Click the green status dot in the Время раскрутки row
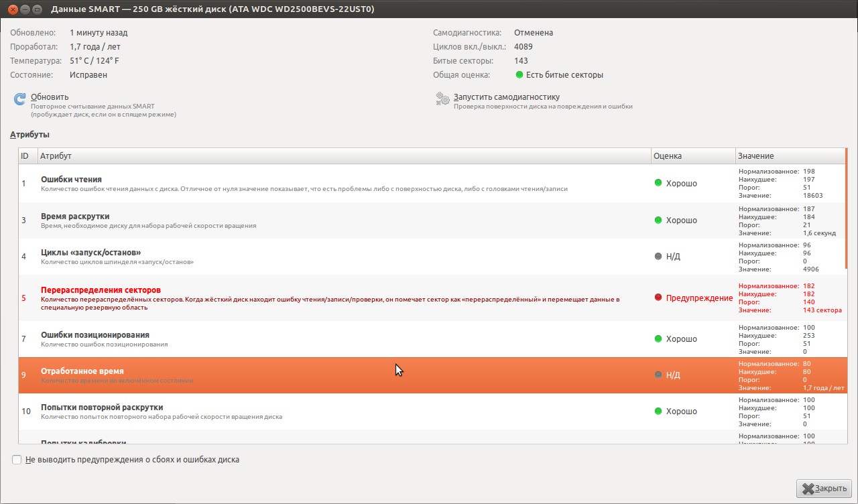 [x=658, y=220]
